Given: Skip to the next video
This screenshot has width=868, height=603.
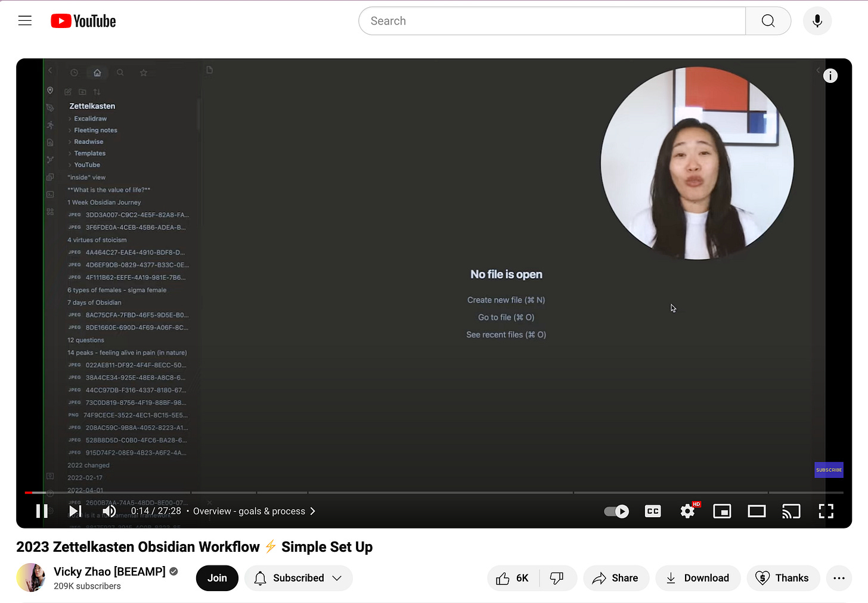Looking at the screenshot, I should coord(75,511).
